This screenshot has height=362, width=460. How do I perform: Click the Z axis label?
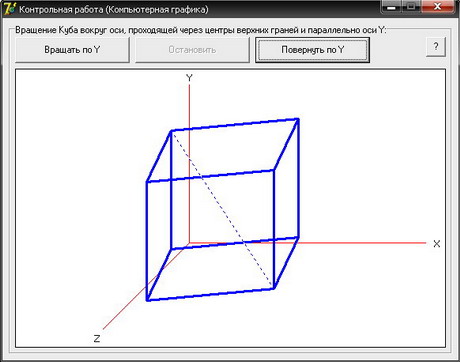pos(97,338)
